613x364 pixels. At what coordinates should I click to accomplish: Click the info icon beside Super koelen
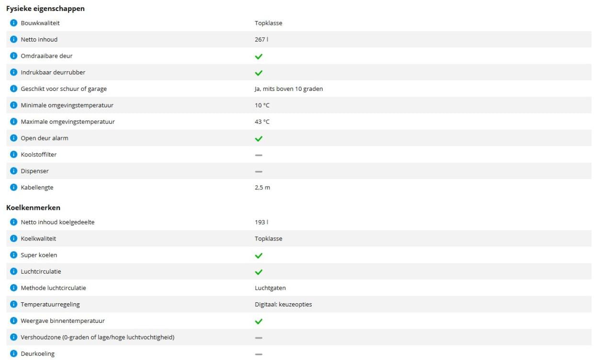(13, 255)
